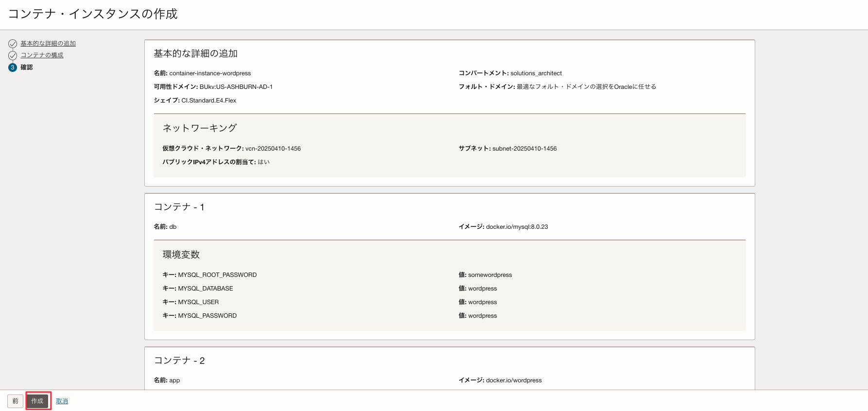Click the ネットワーキング section heading

pyautogui.click(x=199, y=128)
